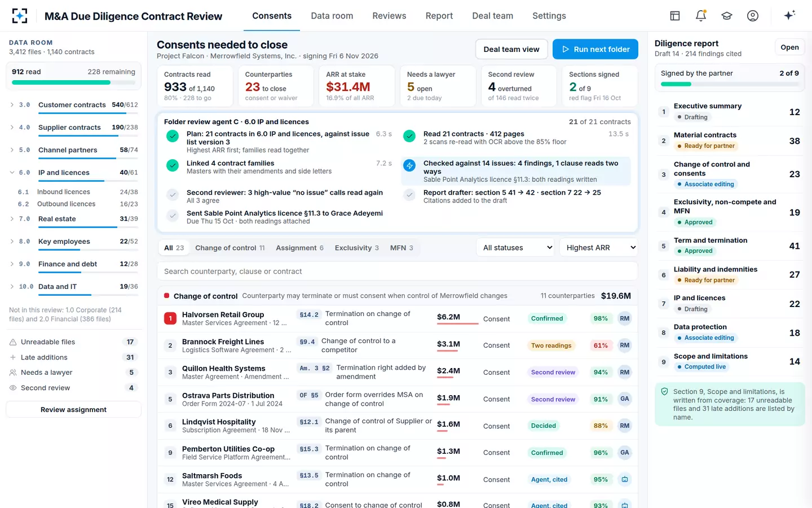Viewport: 812px width, 508px height.
Task: Click the search counterparty input field
Action: 398,271
